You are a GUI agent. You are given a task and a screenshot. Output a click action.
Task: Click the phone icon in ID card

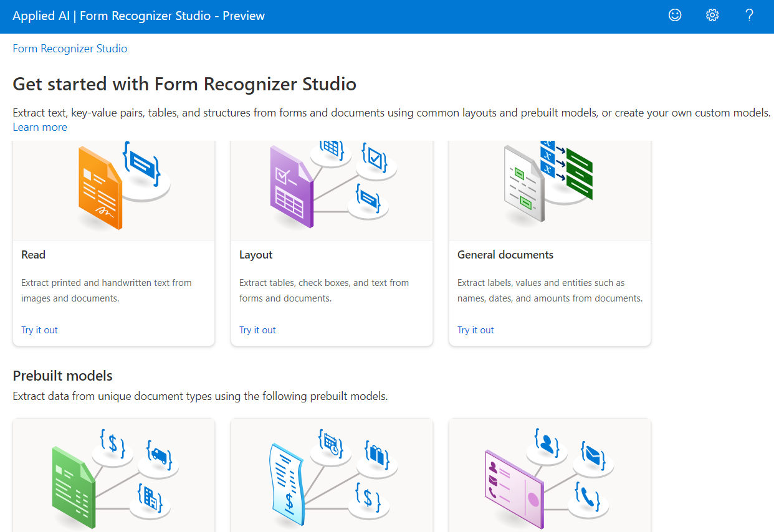(586, 496)
